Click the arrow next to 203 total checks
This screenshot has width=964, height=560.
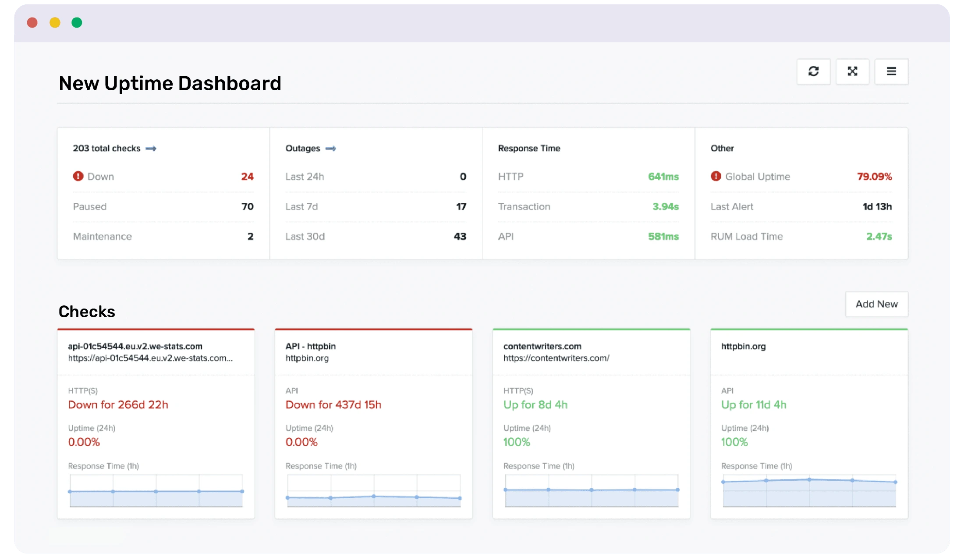[151, 149]
